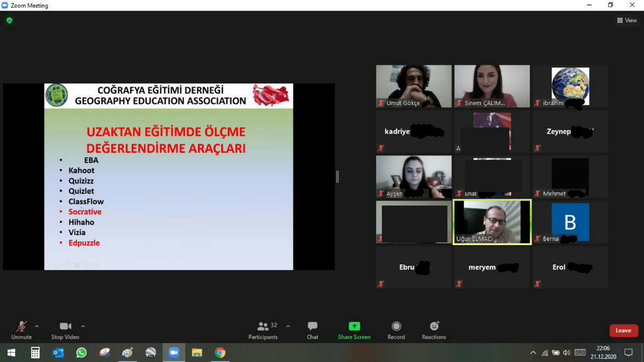
Task: Stop the video camera
Action: (65, 330)
